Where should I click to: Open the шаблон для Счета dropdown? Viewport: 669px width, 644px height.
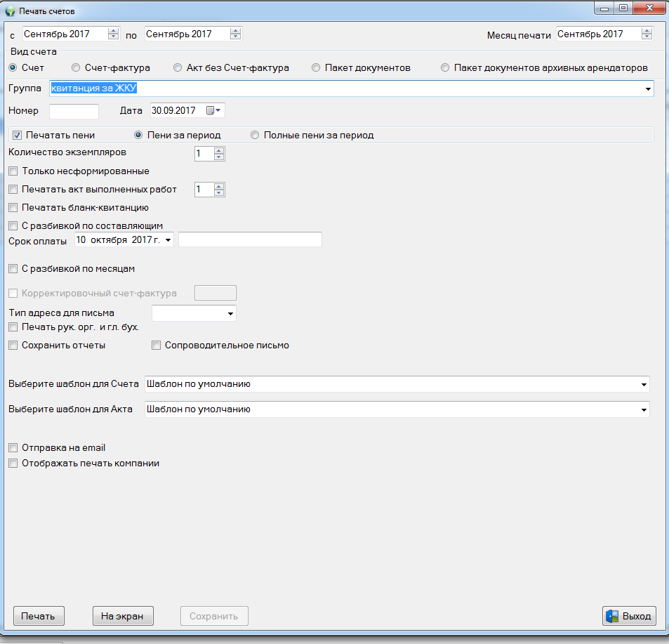coord(643,384)
